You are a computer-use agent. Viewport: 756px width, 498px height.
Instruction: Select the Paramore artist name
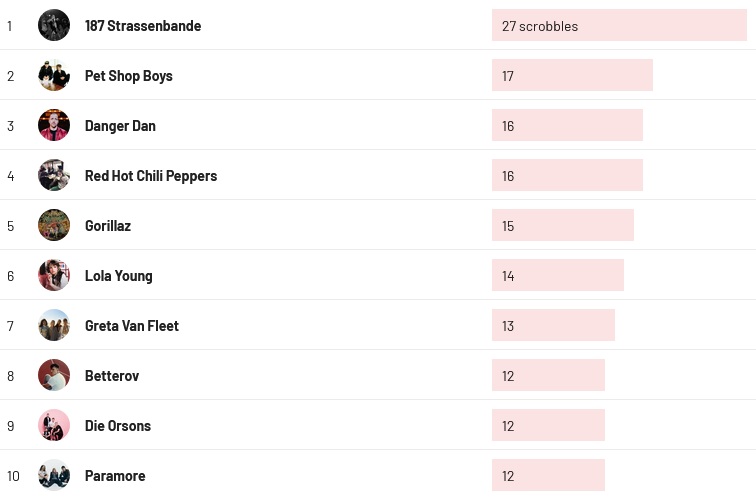click(115, 476)
